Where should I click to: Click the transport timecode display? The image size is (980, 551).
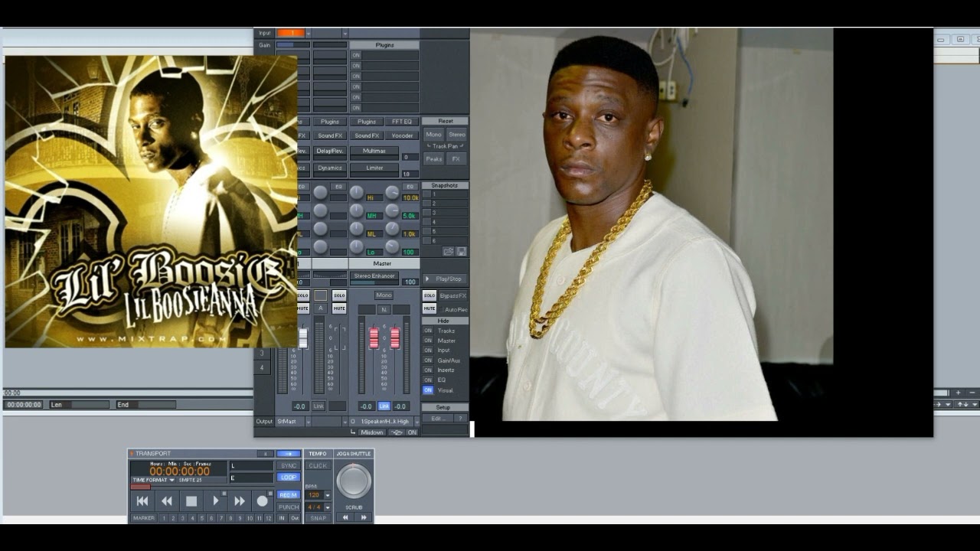tap(179, 471)
